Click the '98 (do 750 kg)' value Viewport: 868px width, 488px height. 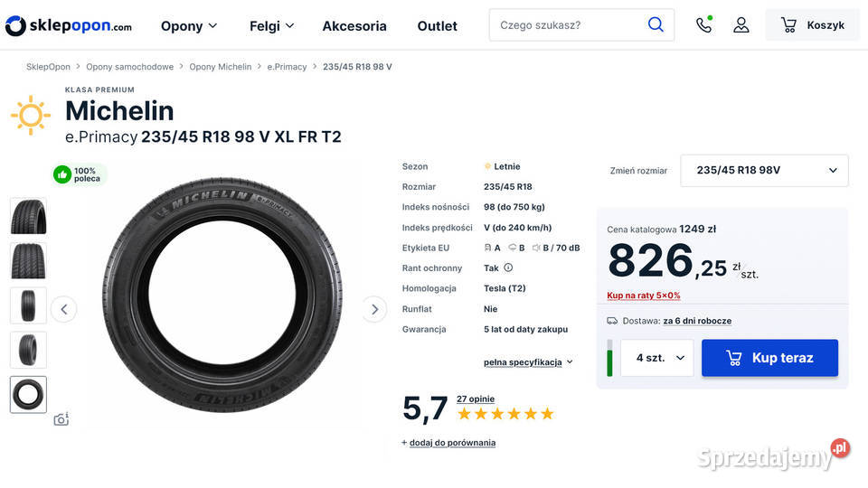[514, 207]
